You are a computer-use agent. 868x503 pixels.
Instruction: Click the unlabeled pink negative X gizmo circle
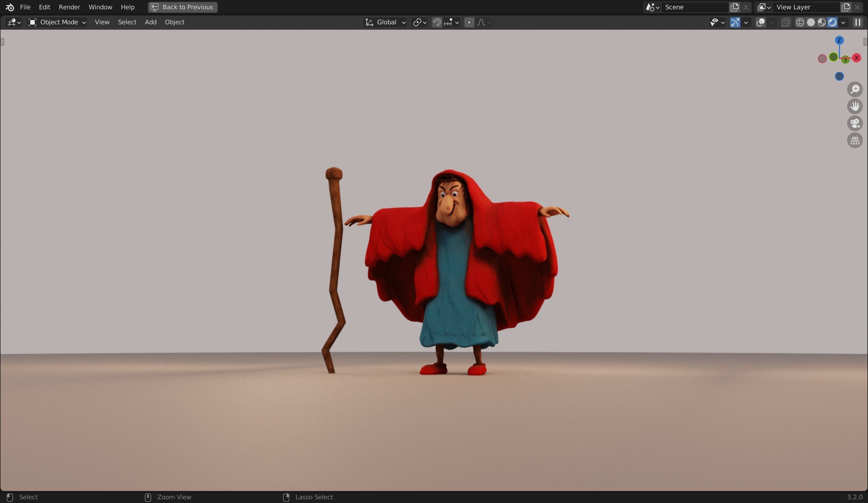(x=822, y=59)
